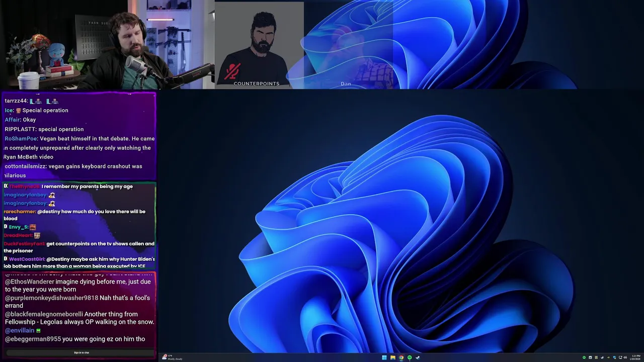This screenshot has width=644, height=362.
Task: Click username DuckFestinyFan in the middle chat
Action: (24, 244)
